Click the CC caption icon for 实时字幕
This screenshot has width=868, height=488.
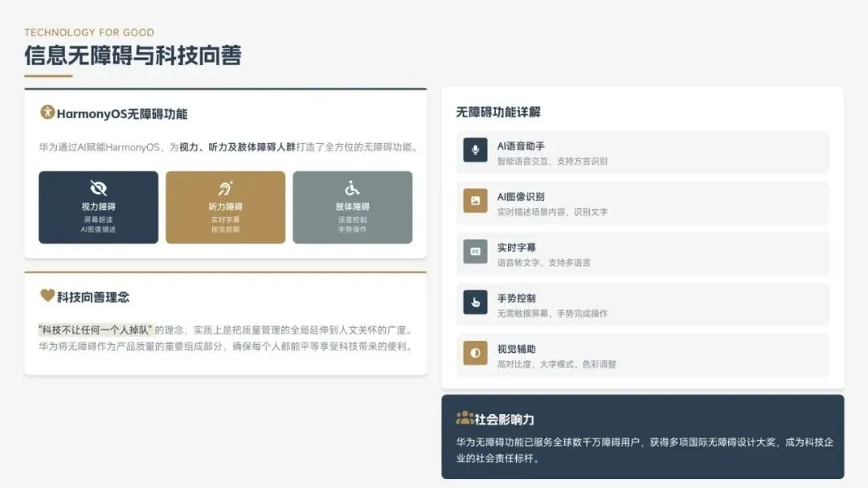point(476,252)
